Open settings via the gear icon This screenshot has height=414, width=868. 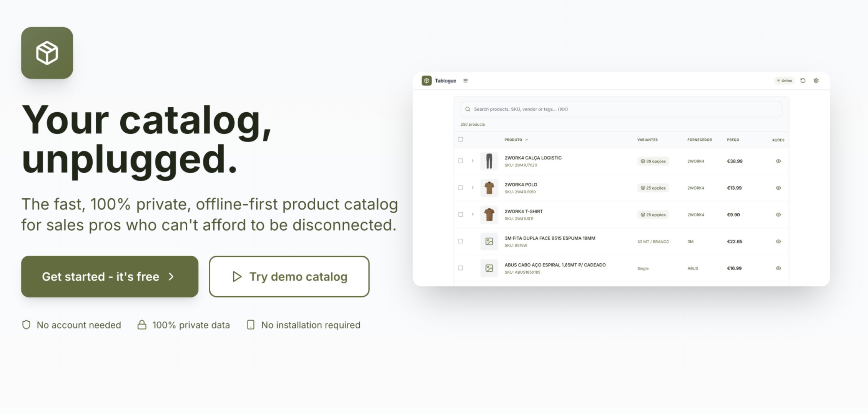click(x=816, y=81)
